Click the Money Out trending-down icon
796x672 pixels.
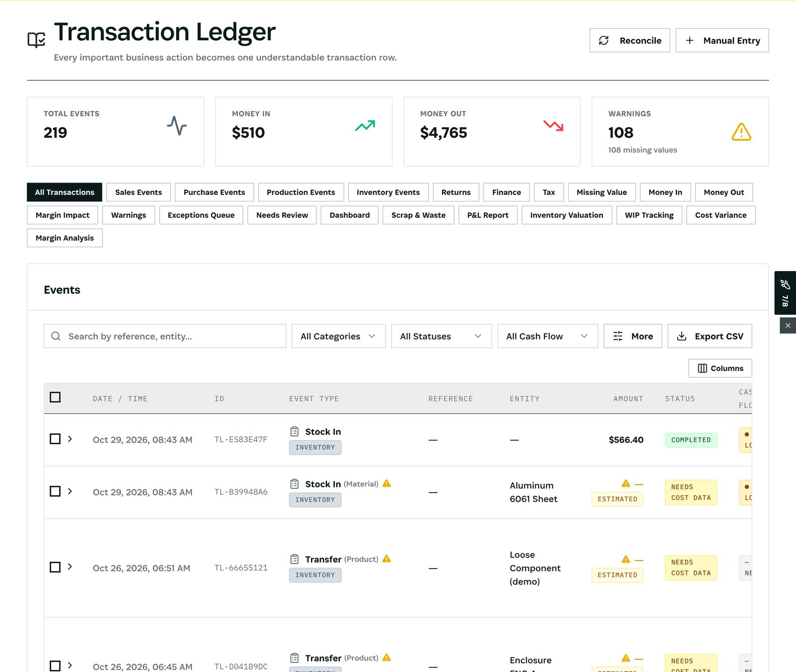(553, 125)
